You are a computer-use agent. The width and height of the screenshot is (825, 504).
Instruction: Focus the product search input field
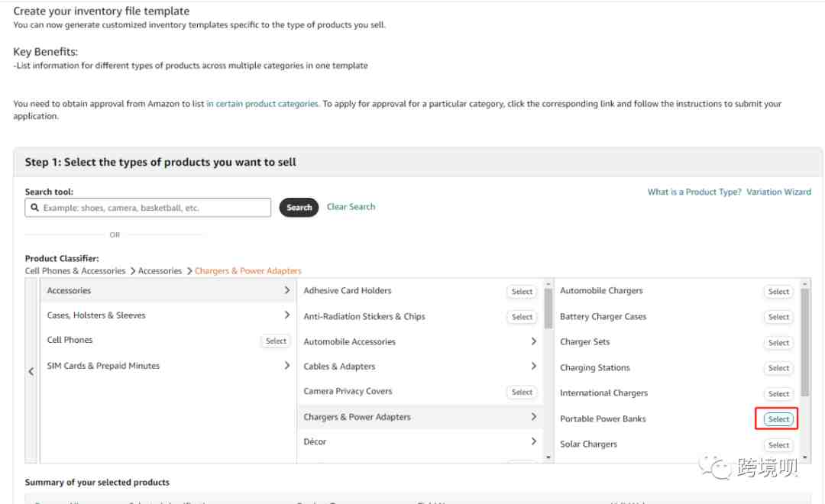[148, 207]
